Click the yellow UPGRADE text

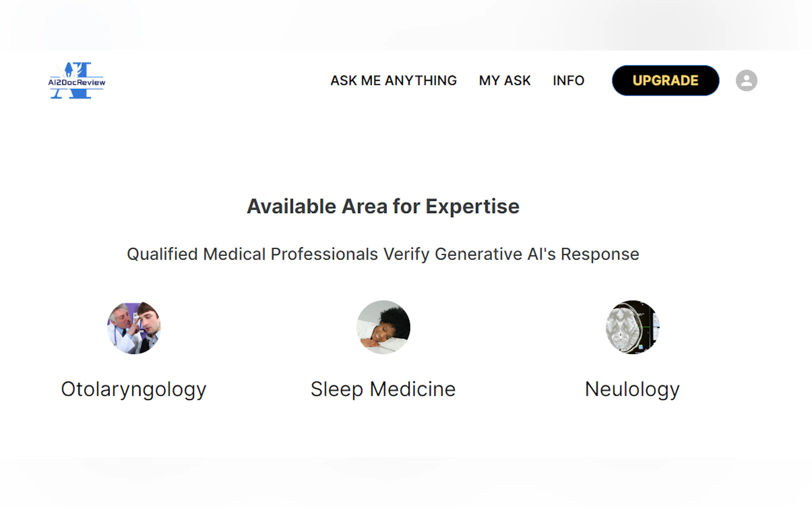(x=665, y=81)
